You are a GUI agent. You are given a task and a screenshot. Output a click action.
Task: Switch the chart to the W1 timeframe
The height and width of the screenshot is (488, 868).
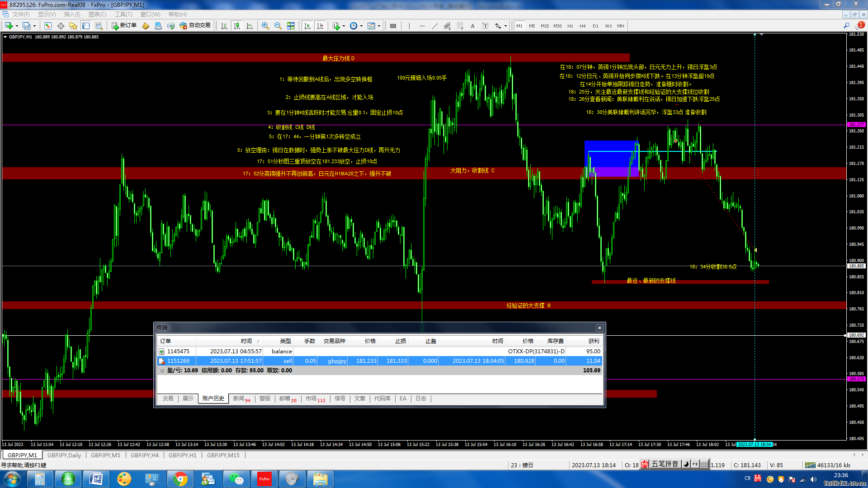point(609,26)
